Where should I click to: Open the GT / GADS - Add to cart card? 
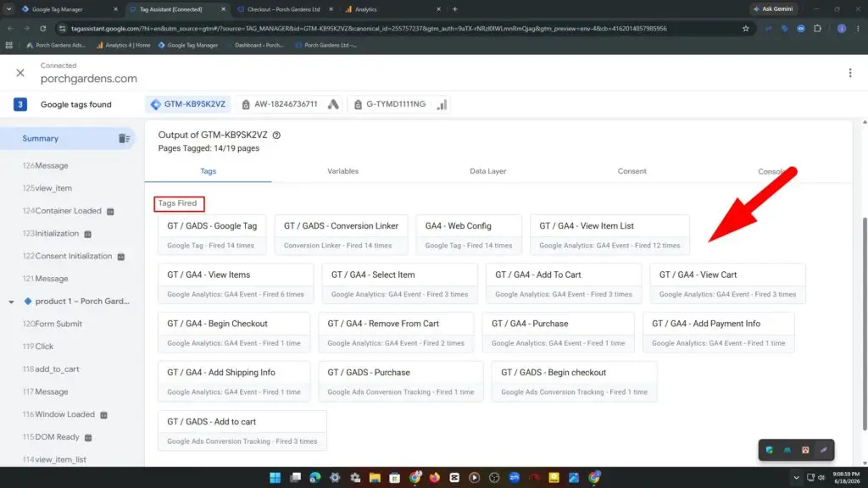tap(242, 430)
